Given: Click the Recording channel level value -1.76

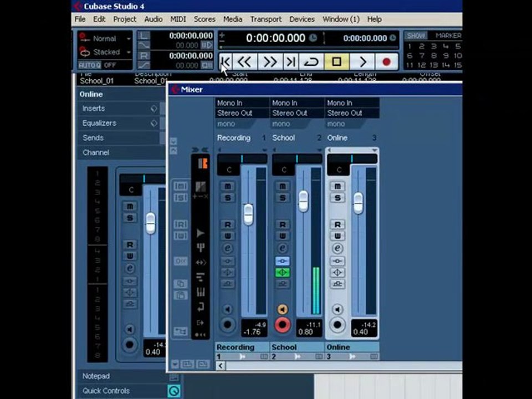Looking at the screenshot, I should pyautogui.click(x=253, y=332).
